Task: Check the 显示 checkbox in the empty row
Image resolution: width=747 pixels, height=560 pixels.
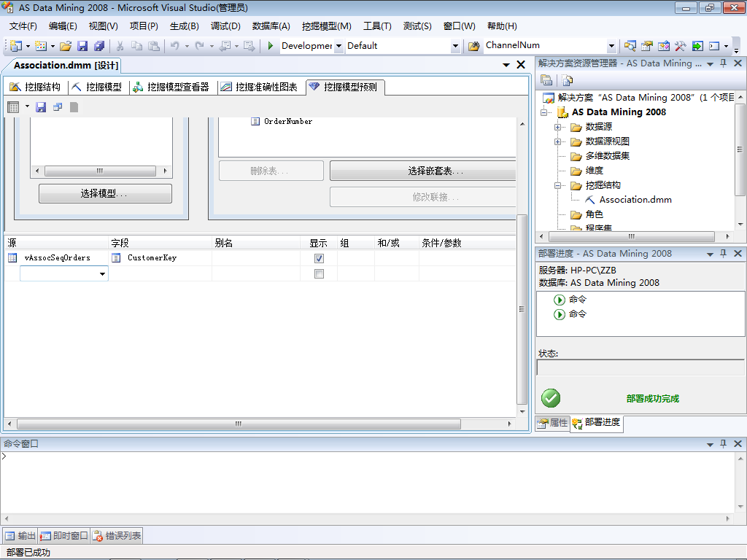Action: click(x=320, y=274)
